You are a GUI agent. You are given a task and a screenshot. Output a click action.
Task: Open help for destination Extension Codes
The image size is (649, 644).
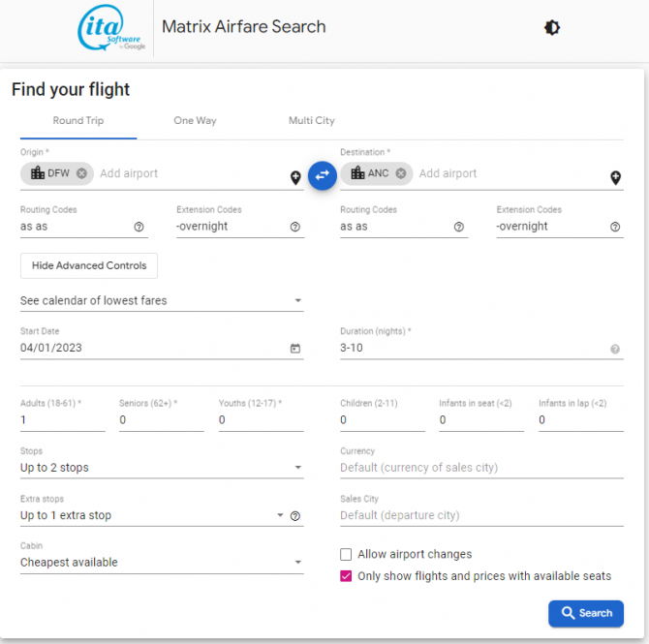coord(615,227)
